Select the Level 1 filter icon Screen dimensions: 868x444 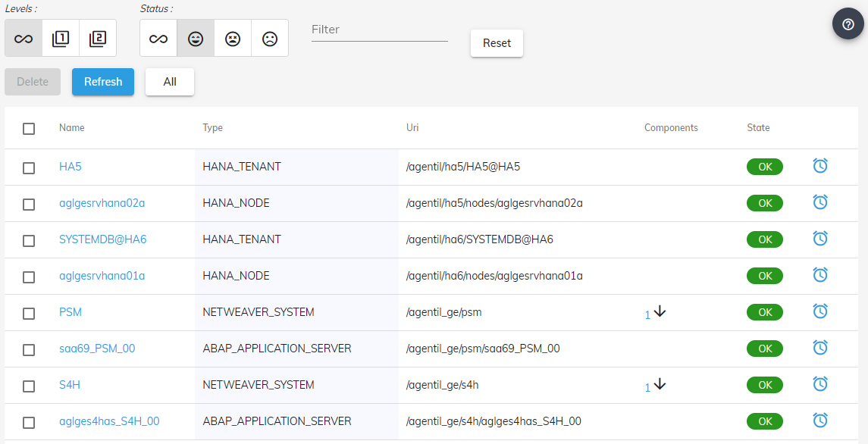pos(61,38)
